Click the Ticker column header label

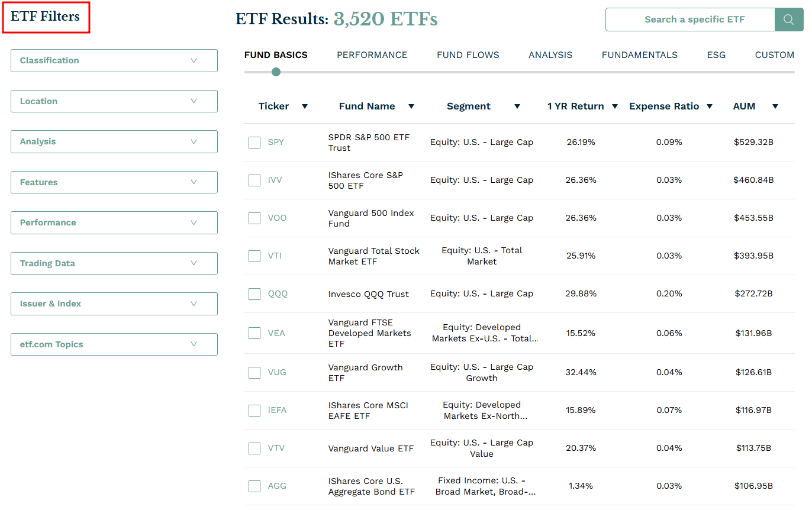tap(274, 106)
